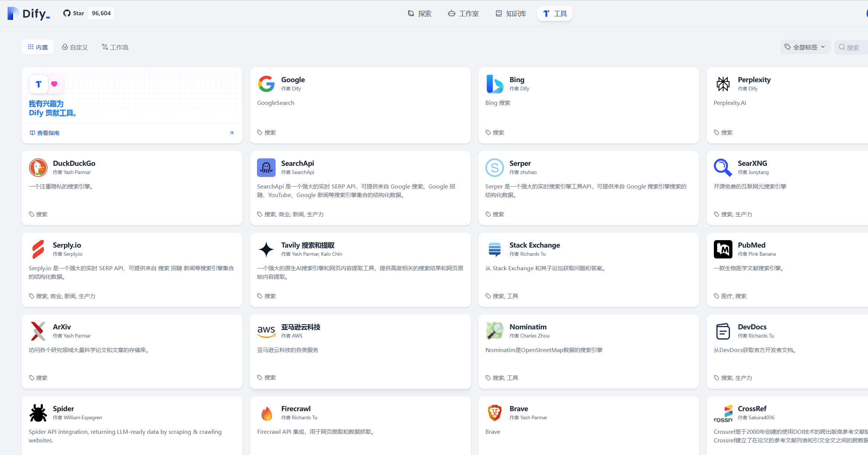Select the 工具 tab
The height and width of the screenshot is (455, 868).
pos(555,14)
